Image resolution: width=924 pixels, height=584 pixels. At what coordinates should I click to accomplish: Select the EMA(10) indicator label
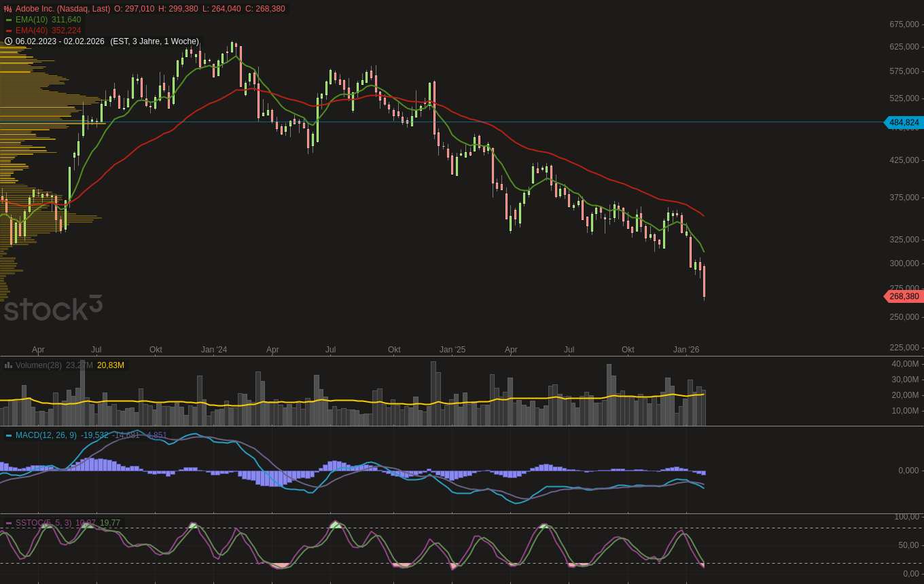coord(31,20)
